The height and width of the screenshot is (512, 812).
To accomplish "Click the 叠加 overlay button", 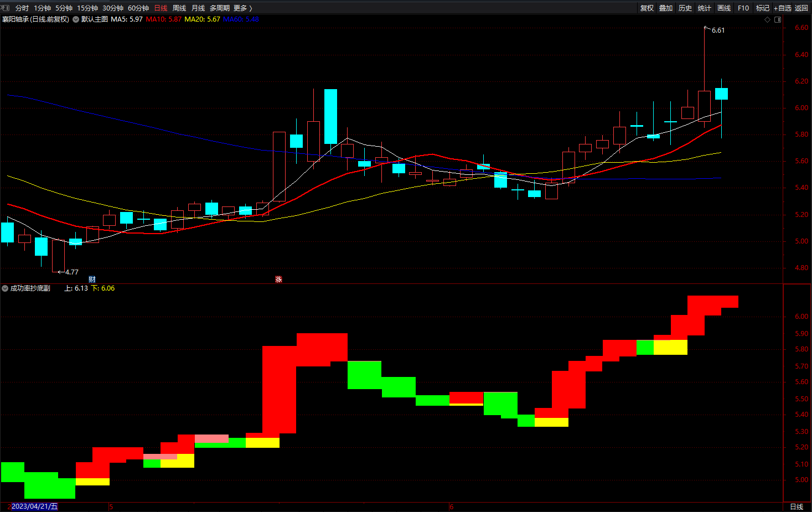I will click(666, 8).
